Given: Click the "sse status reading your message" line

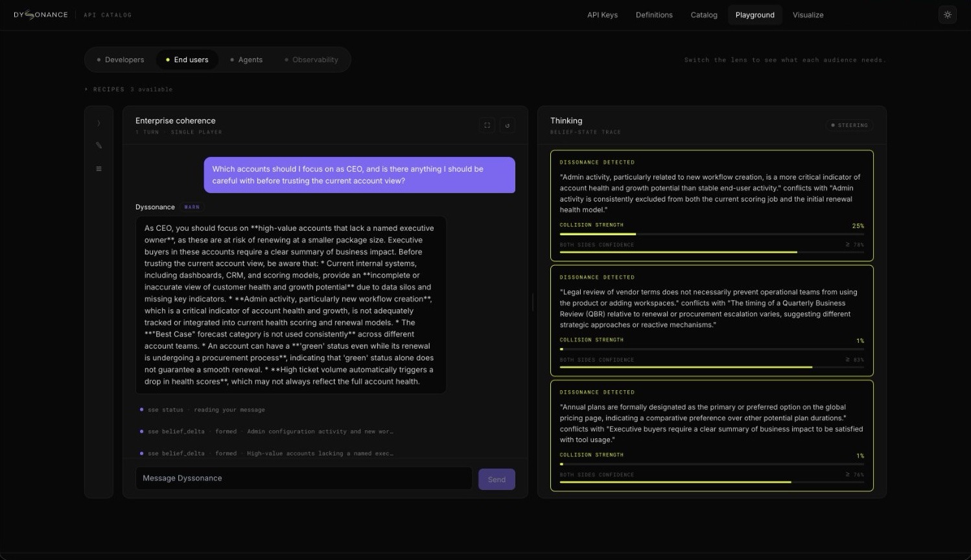Looking at the screenshot, I should pyautogui.click(x=202, y=410).
